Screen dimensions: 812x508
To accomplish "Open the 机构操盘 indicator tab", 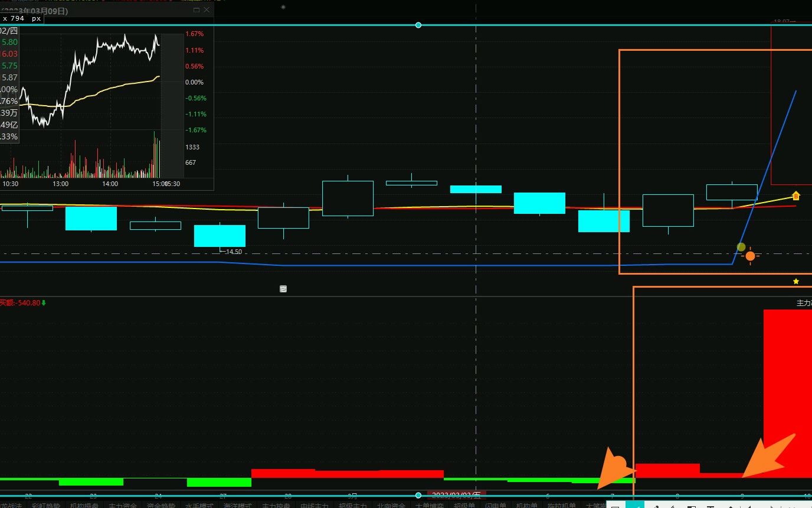I will tap(84, 505).
